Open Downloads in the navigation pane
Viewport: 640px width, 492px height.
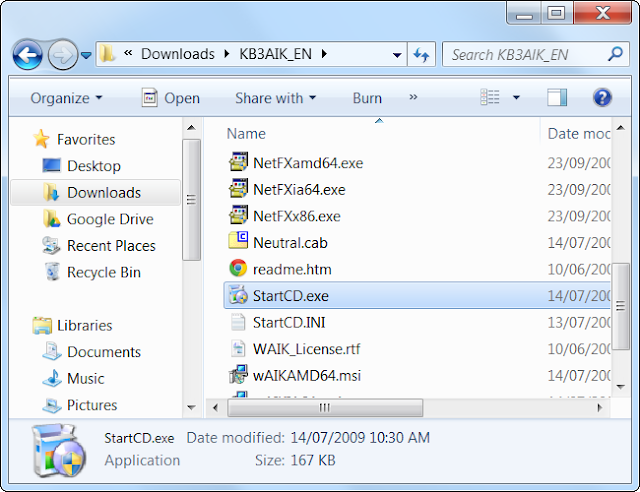[x=96, y=193]
